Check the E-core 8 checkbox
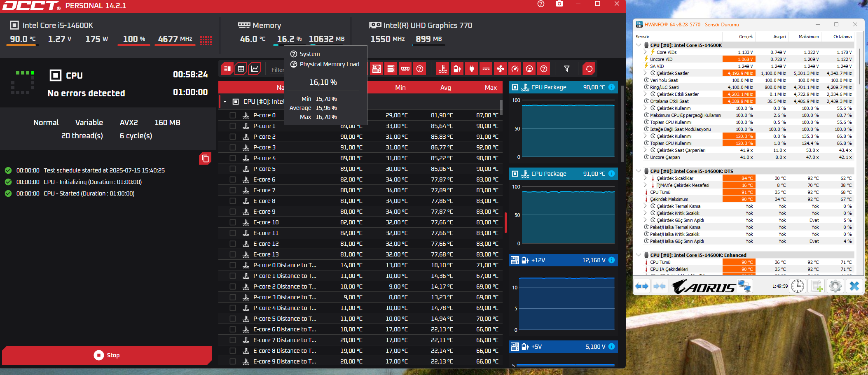The height and width of the screenshot is (375, 868). (233, 201)
